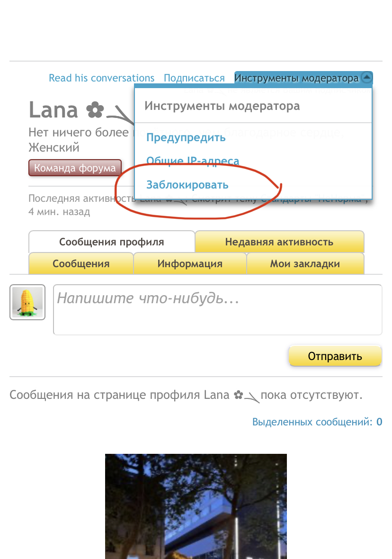
Task: Click the Отправить button
Action: click(x=335, y=356)
